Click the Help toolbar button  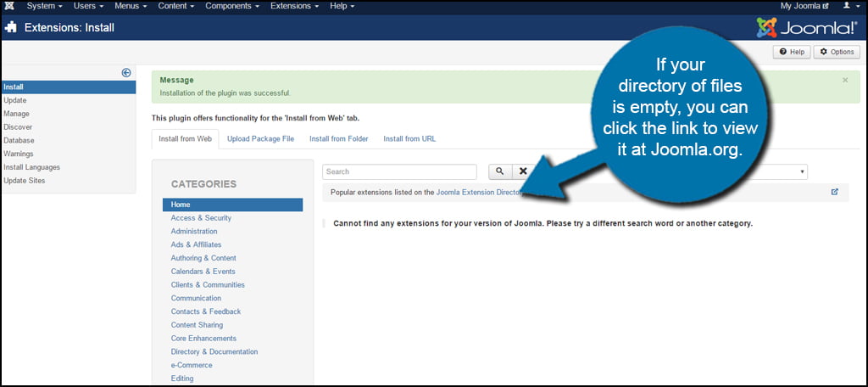click(792, 52)
